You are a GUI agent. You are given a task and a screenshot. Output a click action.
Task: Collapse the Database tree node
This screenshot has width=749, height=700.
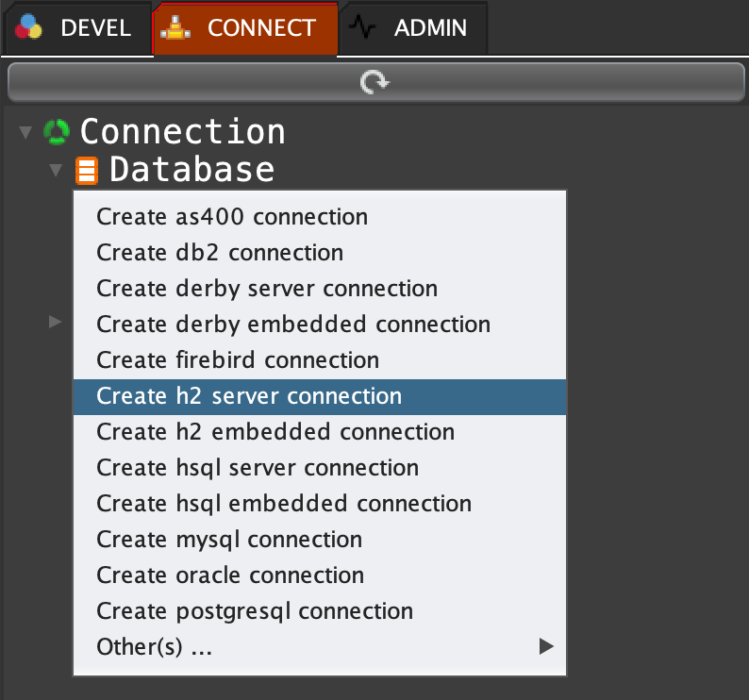(x=56, y=171)
